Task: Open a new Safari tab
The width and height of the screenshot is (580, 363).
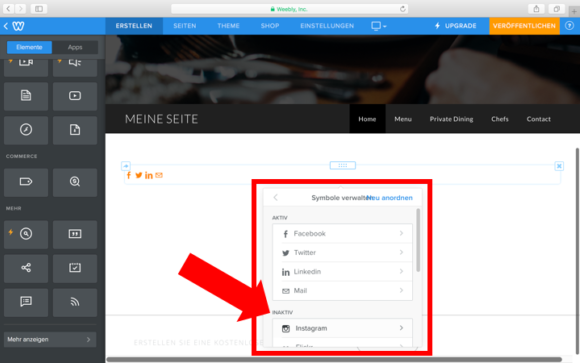Action: pyautogui.click(x=574, y=12)
